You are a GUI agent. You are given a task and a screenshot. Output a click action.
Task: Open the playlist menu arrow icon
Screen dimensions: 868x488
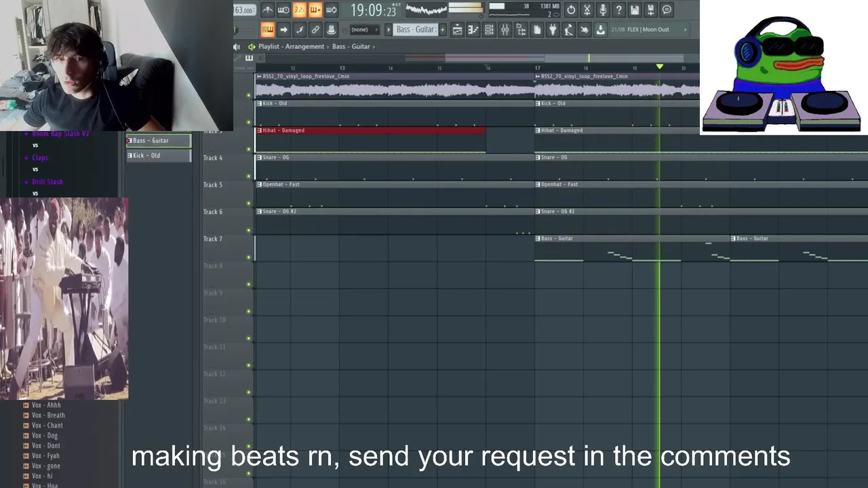tap(252, 47)
